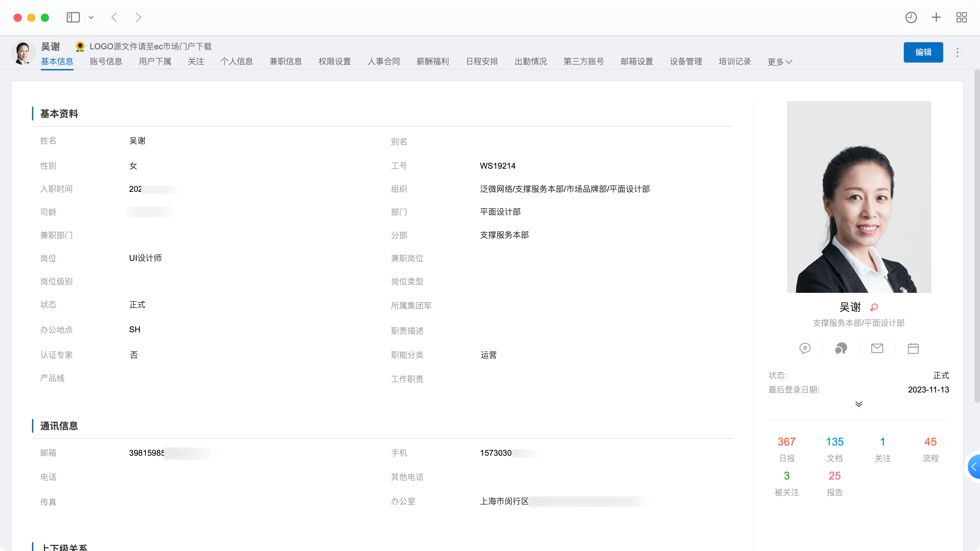Click the 支撑服务本部/平面设计部 text under photo
980x551 pixels.
(859, 323)
